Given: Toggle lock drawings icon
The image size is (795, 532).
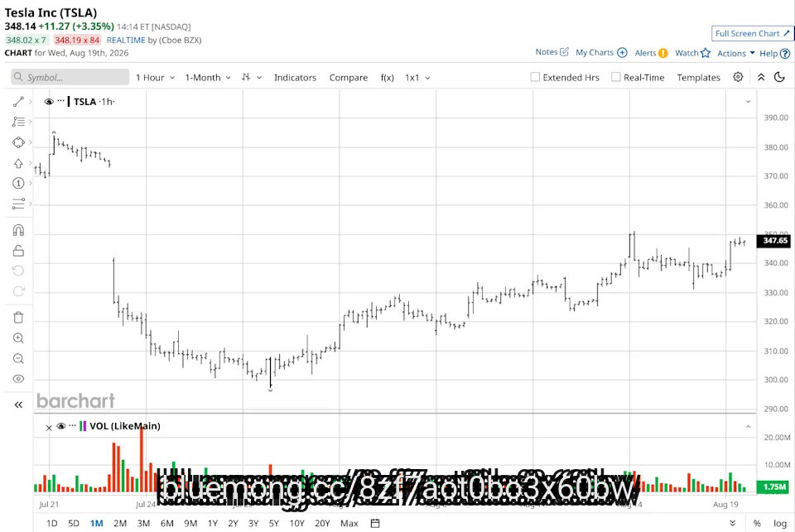Looking at the screenshot, I should [x=18, y=251].
